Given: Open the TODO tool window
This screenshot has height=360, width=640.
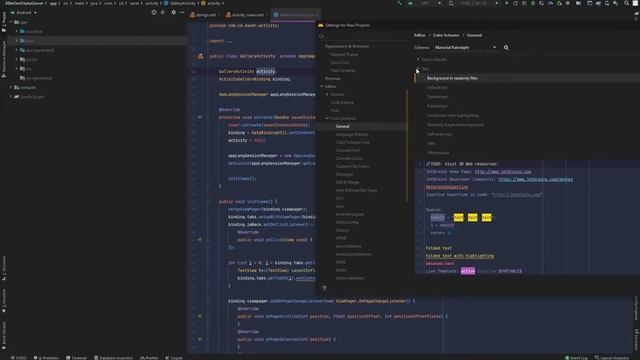Looking at the screenshot, I should tap(19, 358).
